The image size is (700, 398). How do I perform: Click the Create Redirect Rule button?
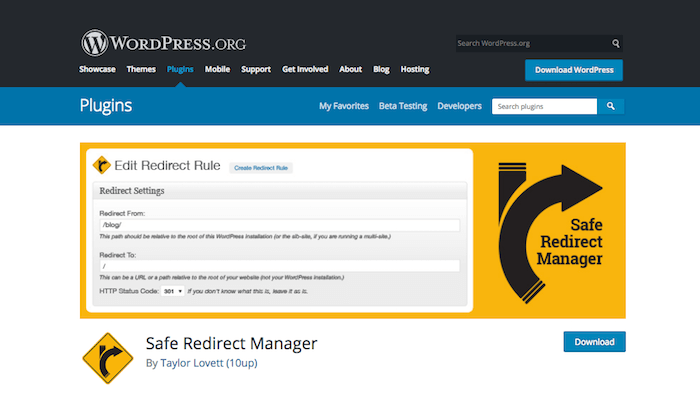point(261,168)
